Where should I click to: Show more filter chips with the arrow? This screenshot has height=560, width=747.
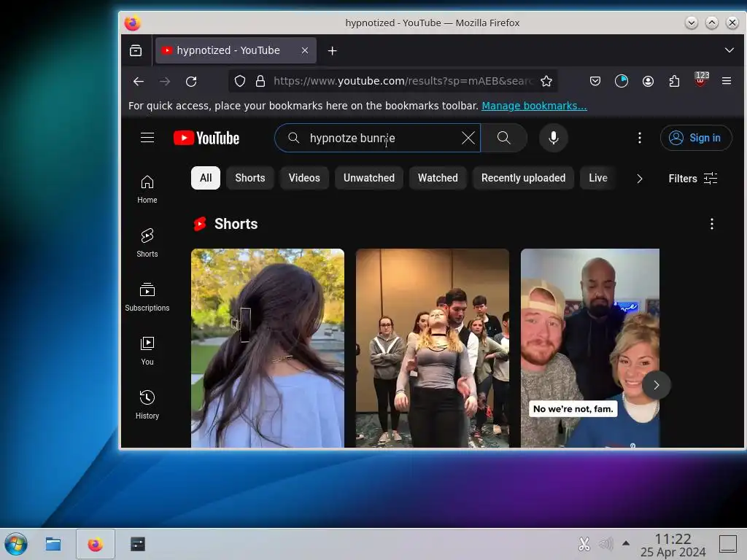(x=639, y=179)
